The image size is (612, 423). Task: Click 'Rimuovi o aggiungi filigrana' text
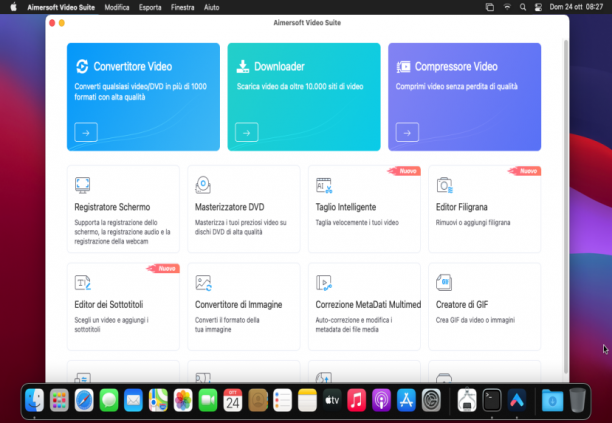[473, 222]
